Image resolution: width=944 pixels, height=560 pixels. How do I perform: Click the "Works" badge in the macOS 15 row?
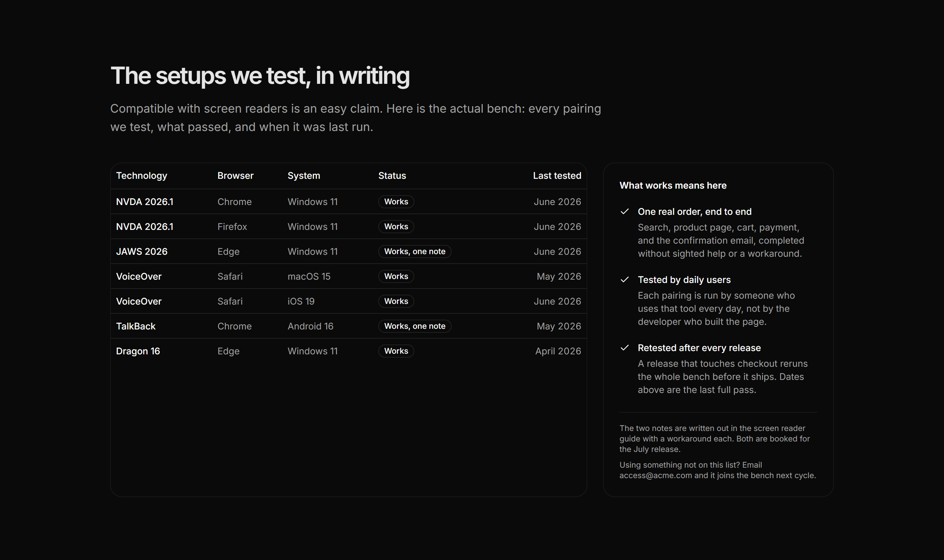pyautogui.click(x=396, y=277)
